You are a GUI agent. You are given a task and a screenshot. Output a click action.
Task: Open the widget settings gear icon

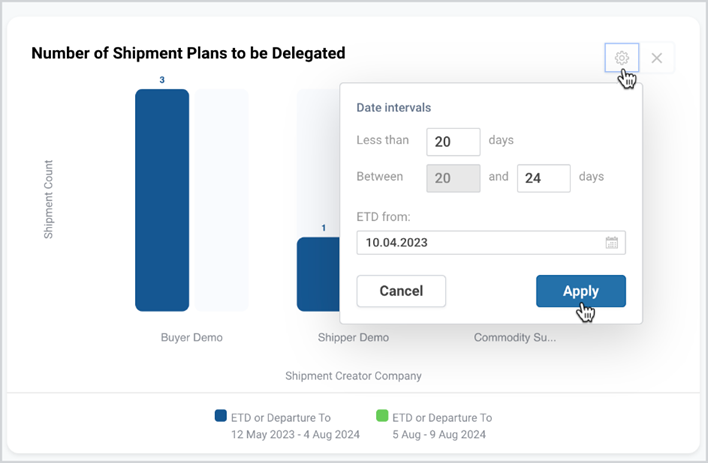coord(622,58)
